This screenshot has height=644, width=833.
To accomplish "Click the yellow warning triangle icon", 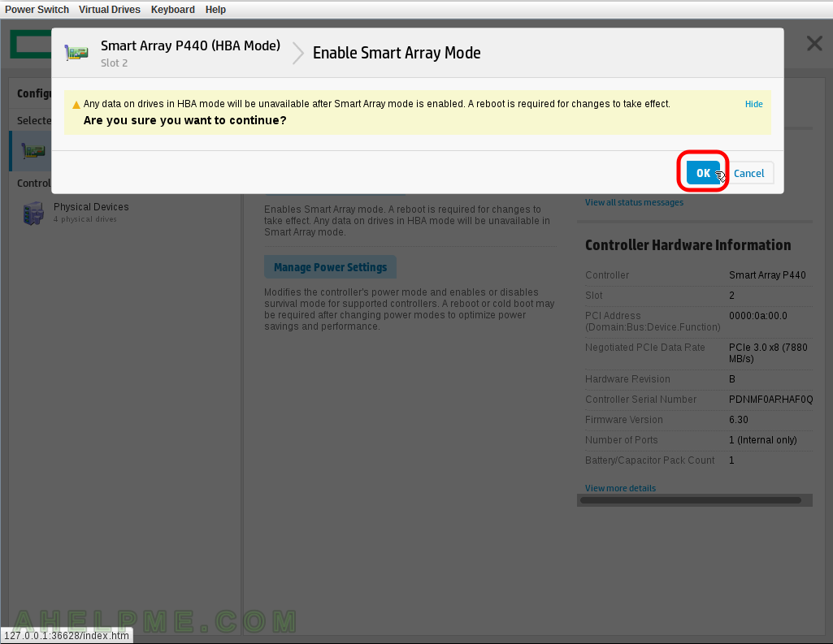I will coord(76,105).
